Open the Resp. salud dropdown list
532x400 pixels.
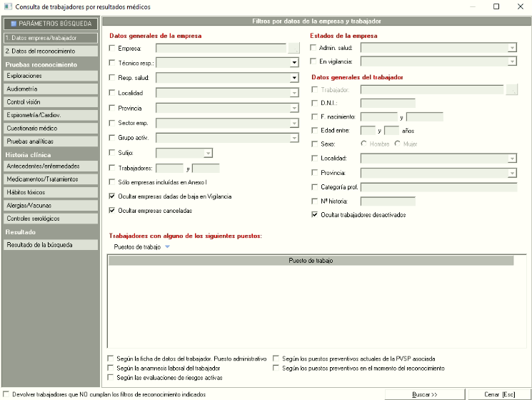click(x=293, y=78)
